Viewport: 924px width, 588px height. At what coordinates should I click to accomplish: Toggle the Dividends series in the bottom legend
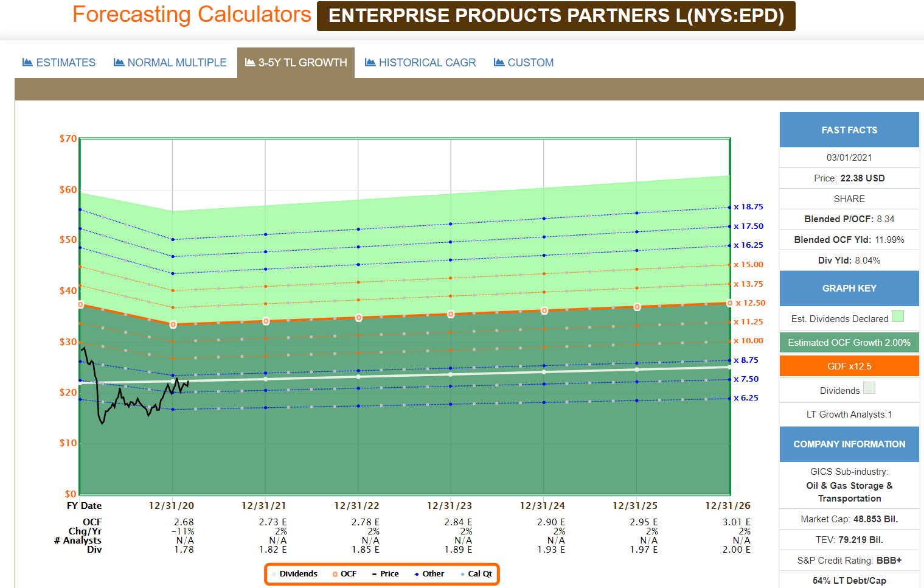[298, 573]
